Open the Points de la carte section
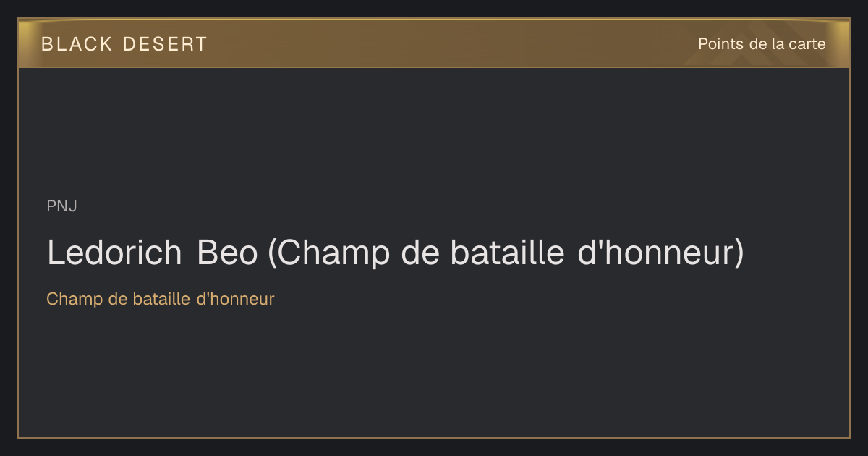This screenshot has width=868, height=456. 762,44
